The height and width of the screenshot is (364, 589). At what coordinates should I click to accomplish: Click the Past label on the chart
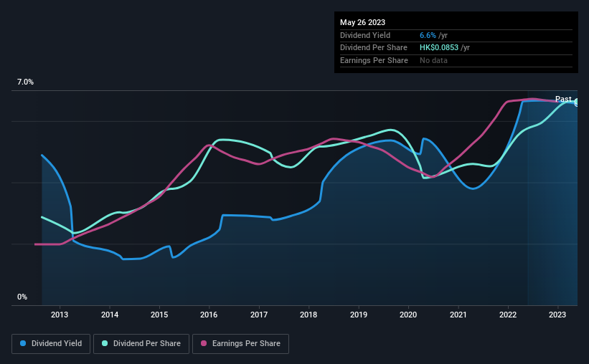tap(563, 99)
